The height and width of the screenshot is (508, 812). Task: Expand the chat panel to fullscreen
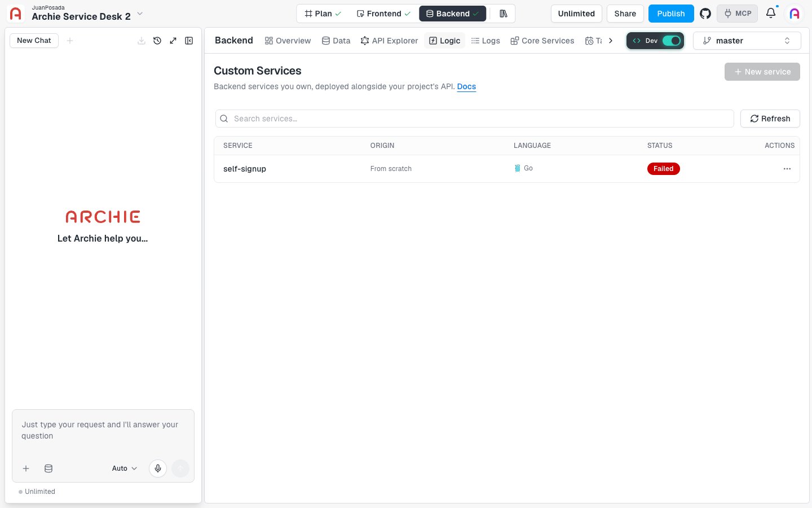coord(173,41)
